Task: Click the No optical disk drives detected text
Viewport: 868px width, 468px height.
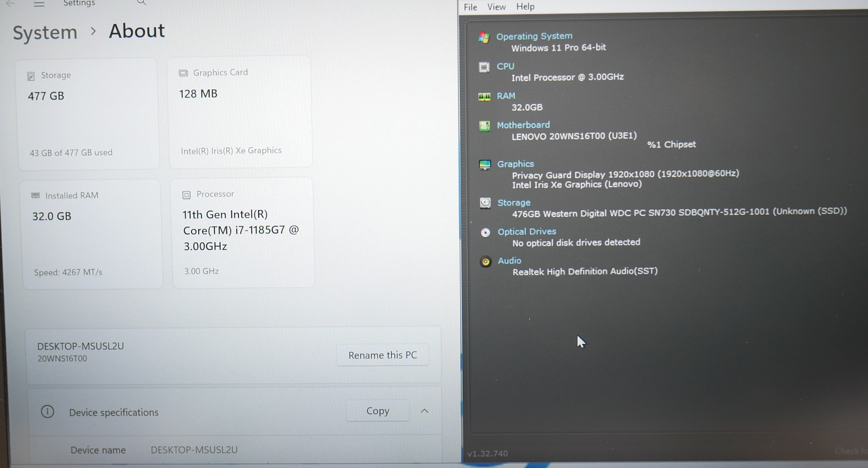Action: tap(576, 243)
